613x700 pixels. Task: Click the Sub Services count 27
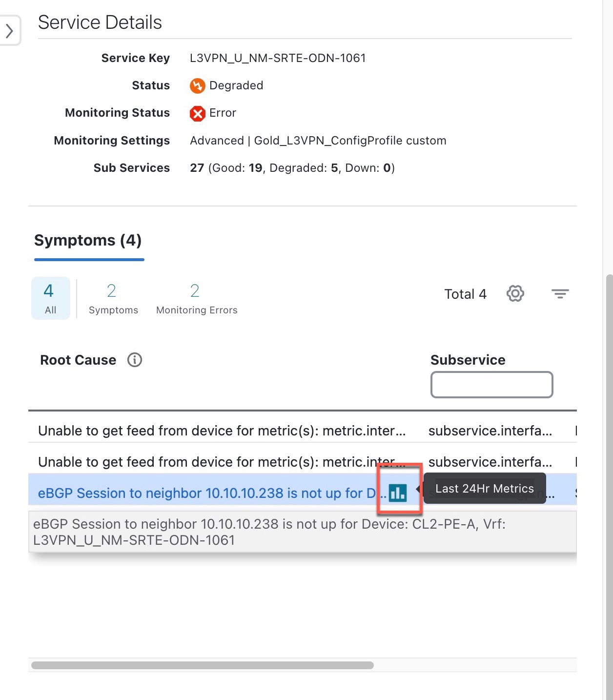197,167
